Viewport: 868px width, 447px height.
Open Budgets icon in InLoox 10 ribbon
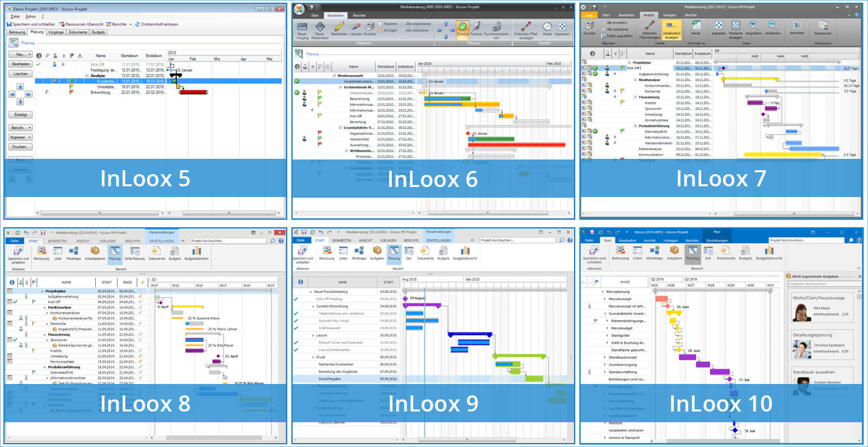(x=745, y=251)
